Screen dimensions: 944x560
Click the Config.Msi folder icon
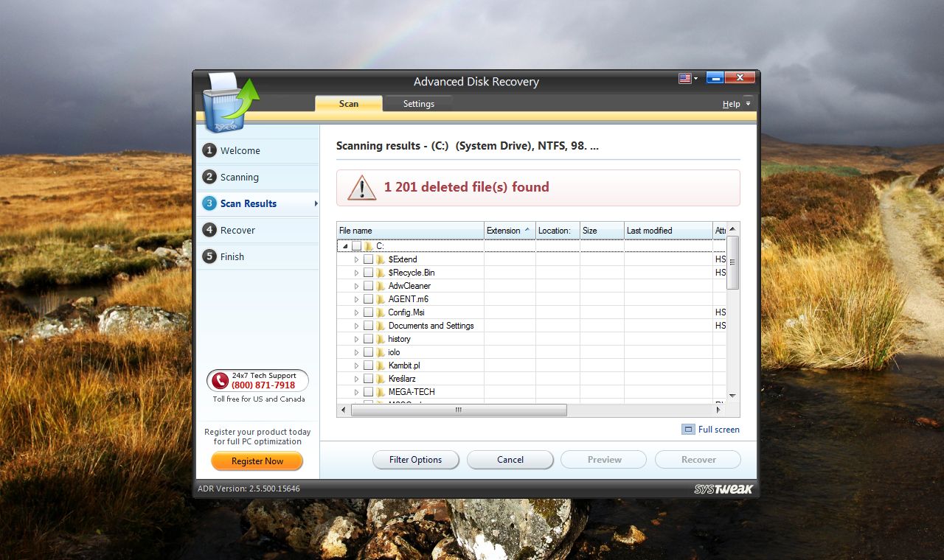point(381,312)
